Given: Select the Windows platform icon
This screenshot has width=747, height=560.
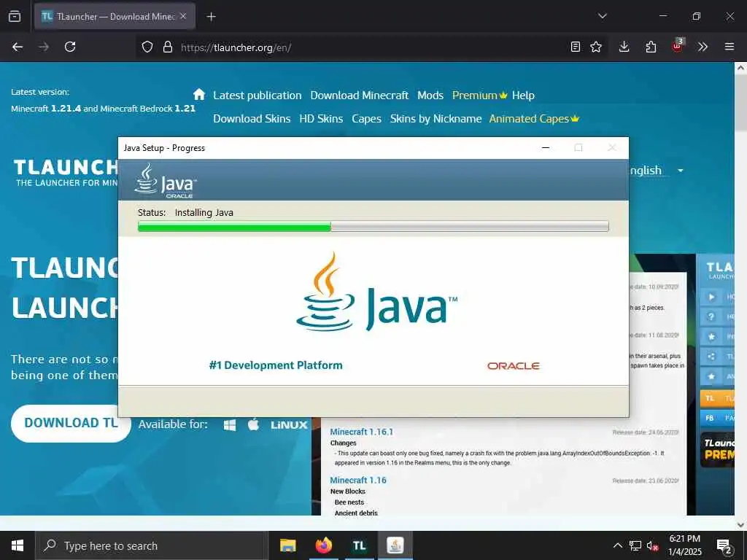Looking at the screenshot, I should coord(230,425).
